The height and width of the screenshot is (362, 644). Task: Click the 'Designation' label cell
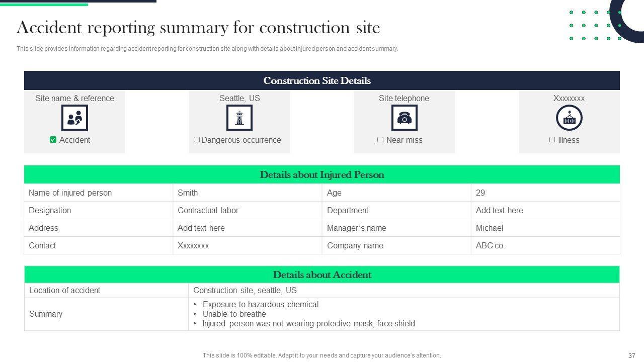99,210
